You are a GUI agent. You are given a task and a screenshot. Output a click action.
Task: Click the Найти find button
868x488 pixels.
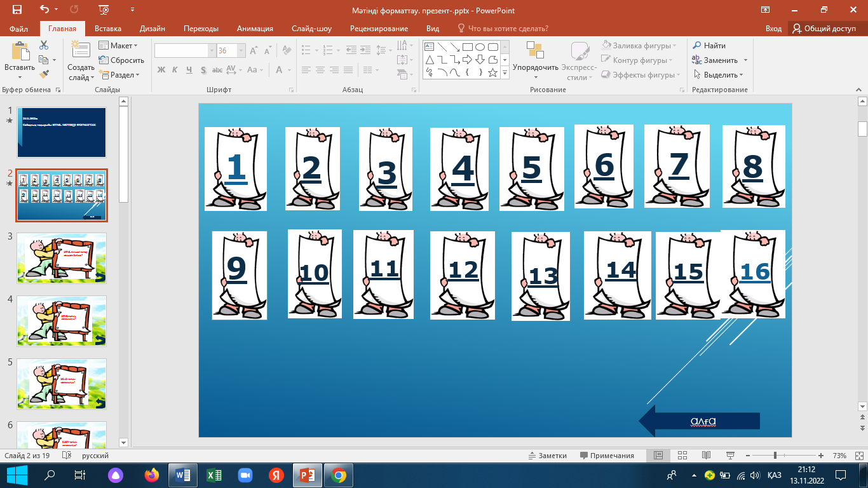click(709, 46)
